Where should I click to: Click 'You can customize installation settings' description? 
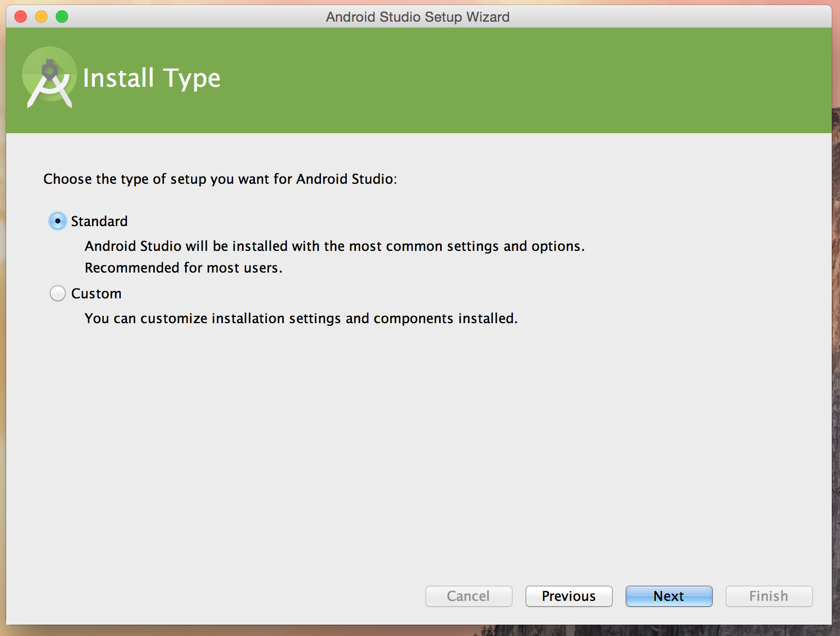pos(301,318)
